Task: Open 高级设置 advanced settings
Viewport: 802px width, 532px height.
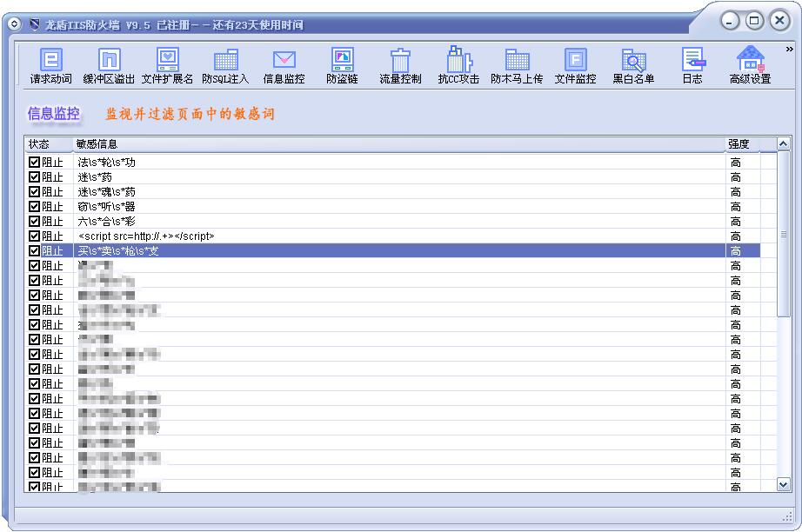Action: pos(751,66)
